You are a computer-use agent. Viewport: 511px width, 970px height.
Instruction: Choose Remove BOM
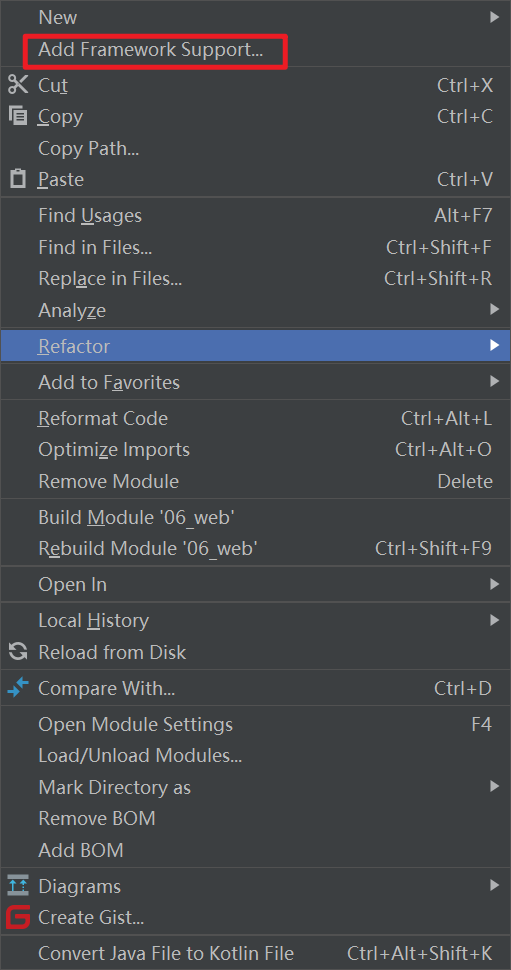click(256, 818)
